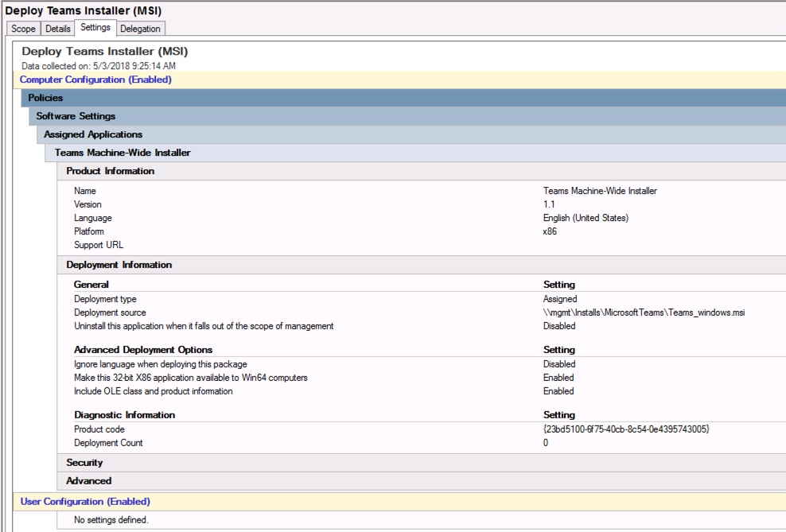This screenshot has height=532, width=786.
Task: Click 'Ignore language when deploying this package'
Action: point(161,364)
